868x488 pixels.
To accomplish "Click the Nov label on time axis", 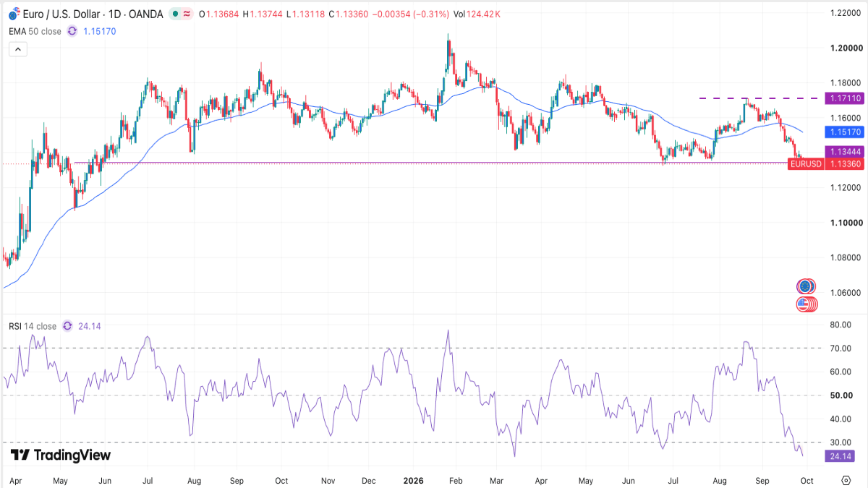I will 328,479.
